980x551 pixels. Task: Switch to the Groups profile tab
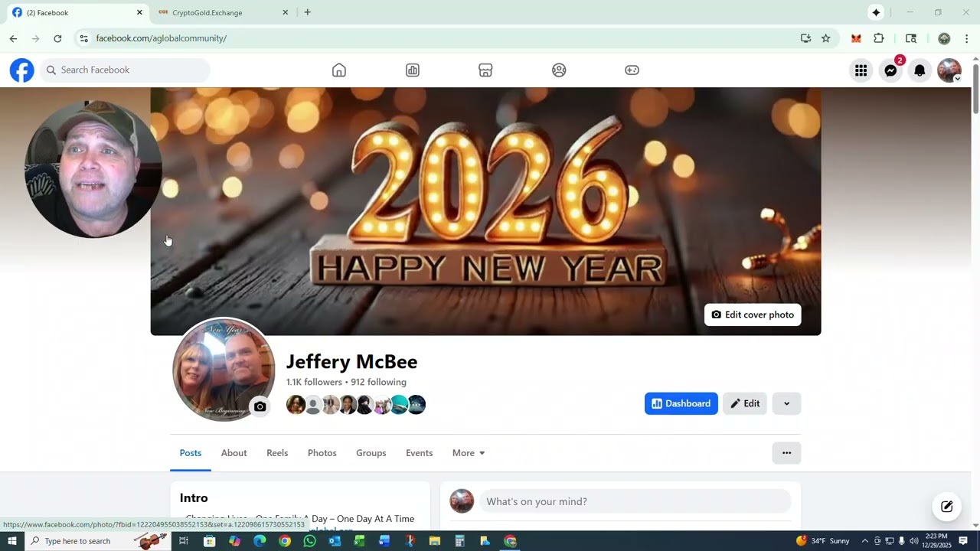(x=371, y=453)
